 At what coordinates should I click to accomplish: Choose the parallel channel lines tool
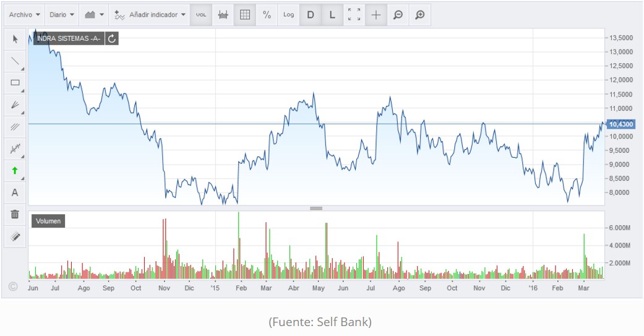[15, 127]
